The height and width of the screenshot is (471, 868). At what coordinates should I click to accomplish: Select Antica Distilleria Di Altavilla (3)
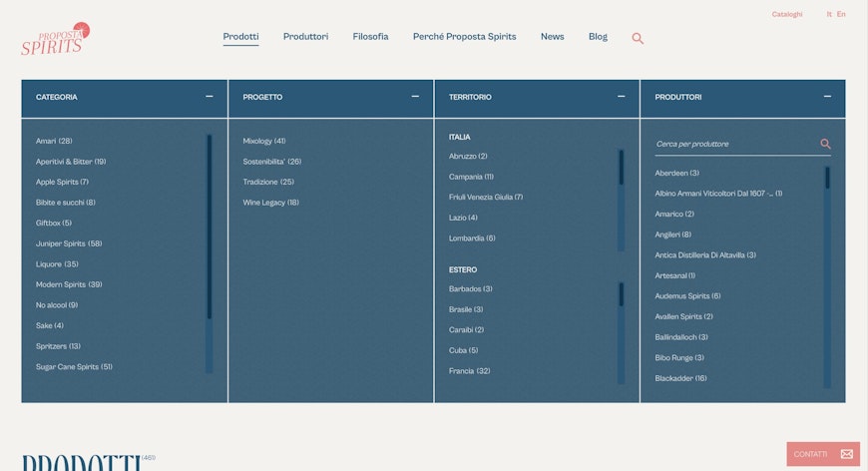pos(705,255)
